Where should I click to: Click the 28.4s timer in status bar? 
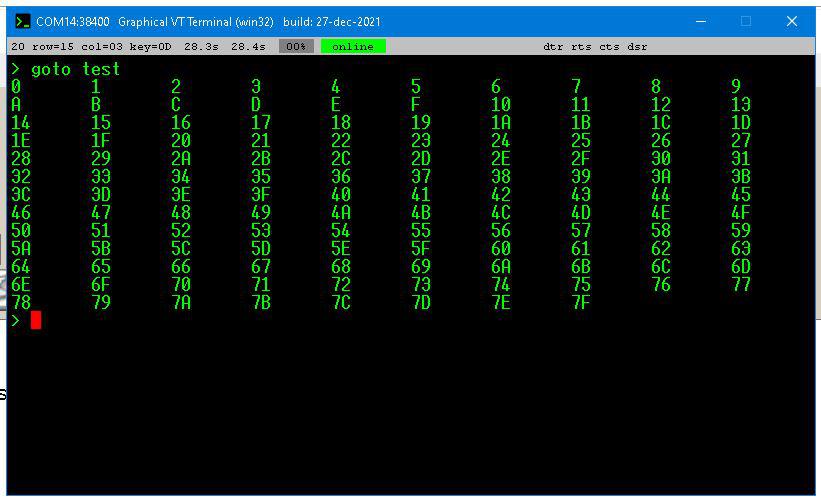point(249,47)
